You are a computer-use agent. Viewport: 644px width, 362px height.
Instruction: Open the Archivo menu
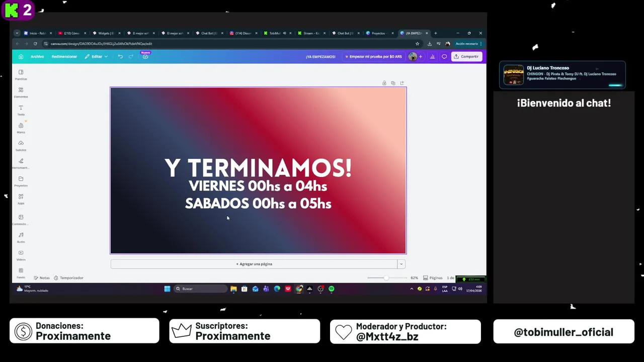point(37,56)
